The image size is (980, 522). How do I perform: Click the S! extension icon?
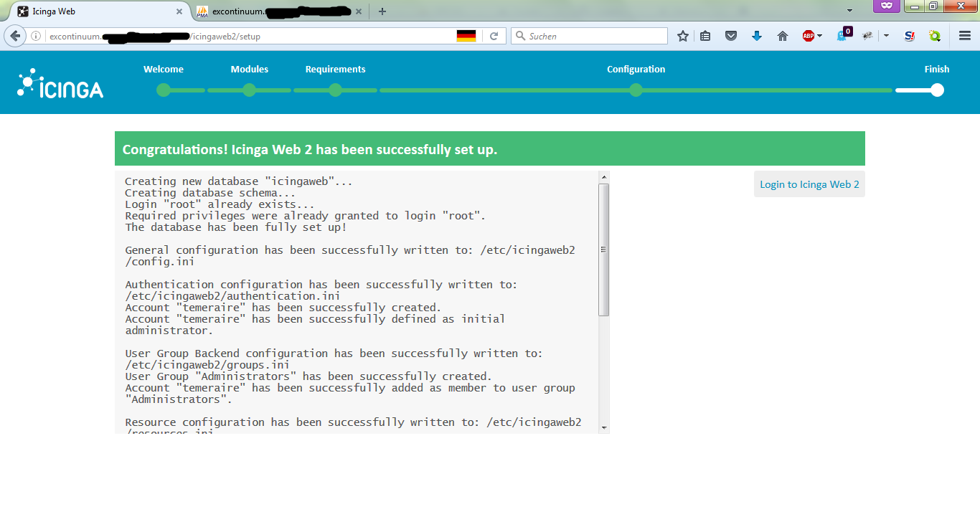910,36
